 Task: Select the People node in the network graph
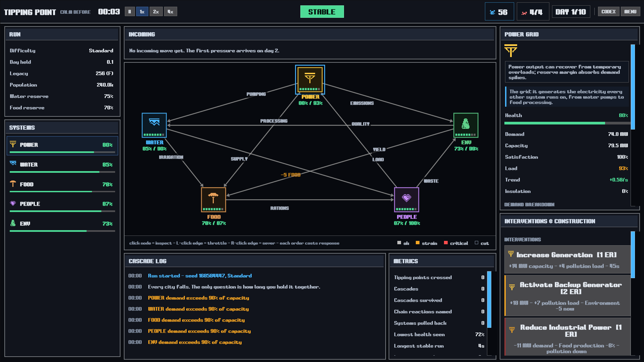pos(406,200)
